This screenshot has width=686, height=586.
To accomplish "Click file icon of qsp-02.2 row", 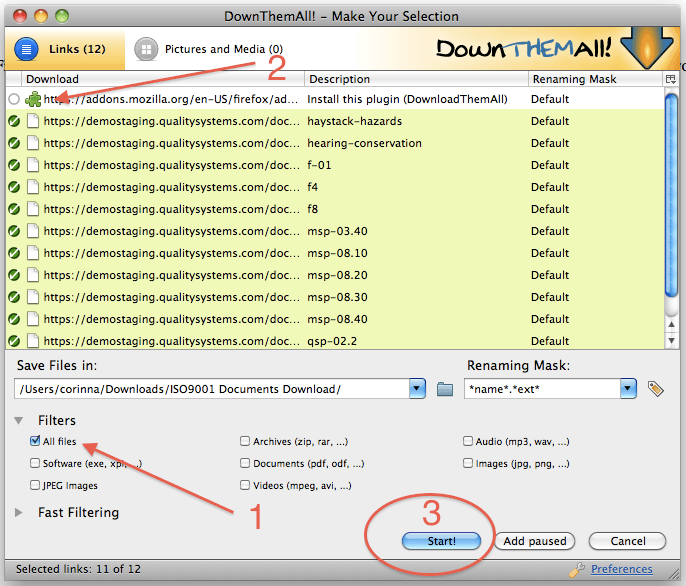I will [33, 341].
